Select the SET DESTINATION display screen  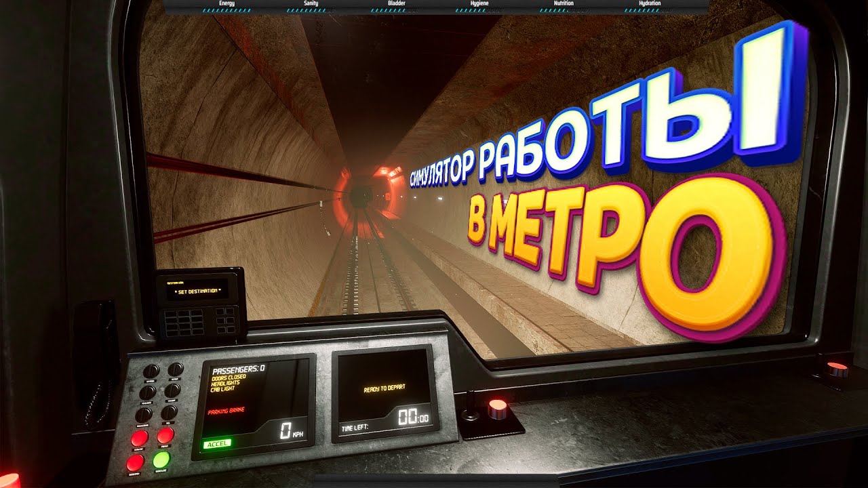coord(197,291)
